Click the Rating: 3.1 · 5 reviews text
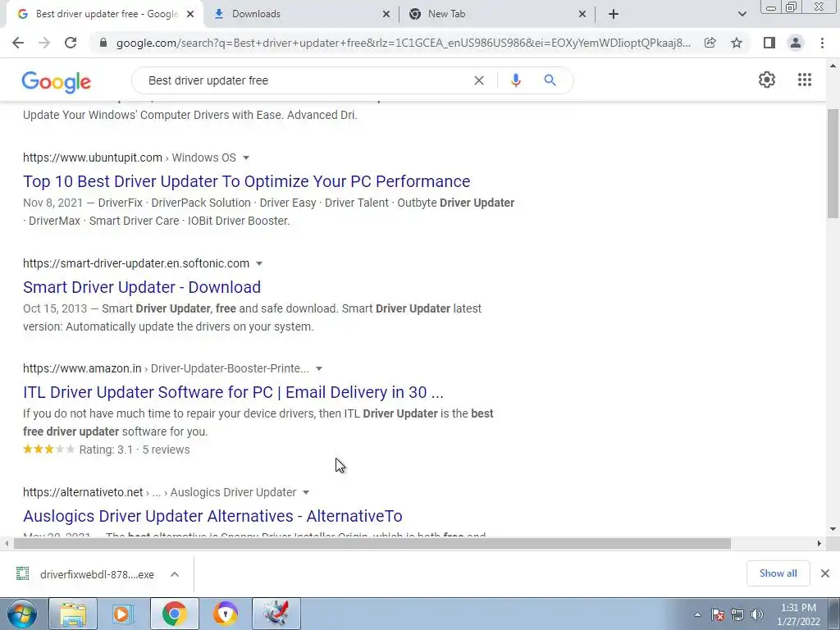This screenshot has width=840, height=630. (135, 450)
